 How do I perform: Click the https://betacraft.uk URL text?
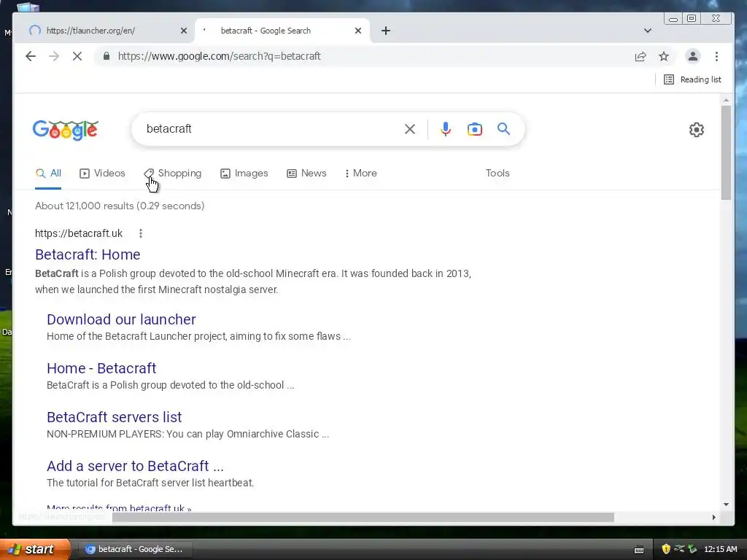click(x=79, y=233)
